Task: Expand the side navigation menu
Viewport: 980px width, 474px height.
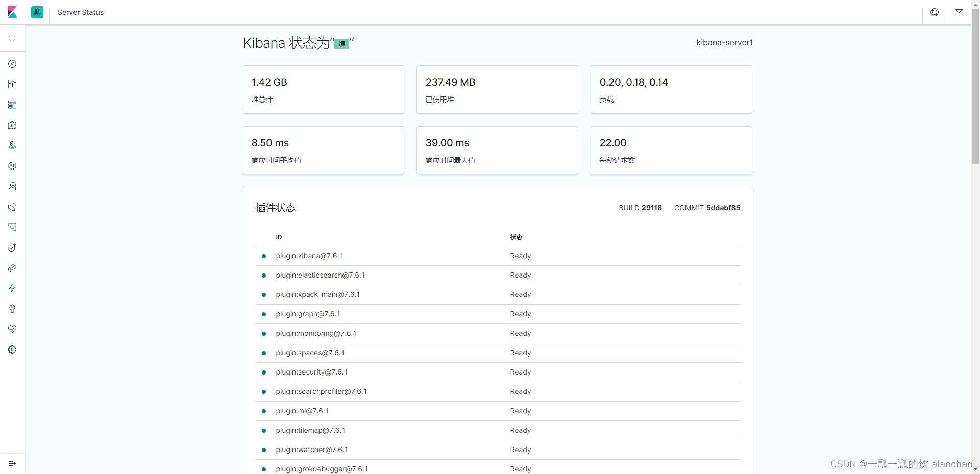Action: [12, 463]
